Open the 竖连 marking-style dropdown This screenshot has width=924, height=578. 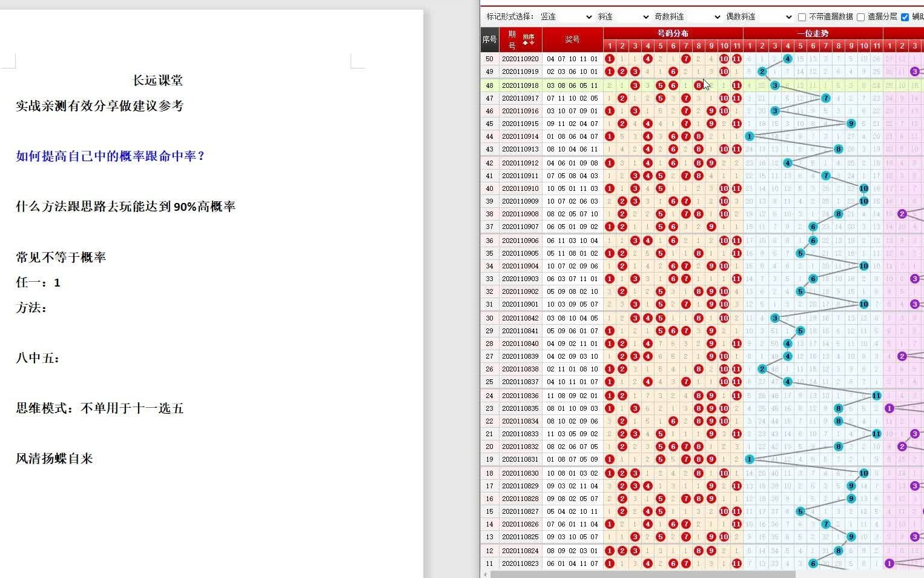pyautogui.click(x=566, y=17)
